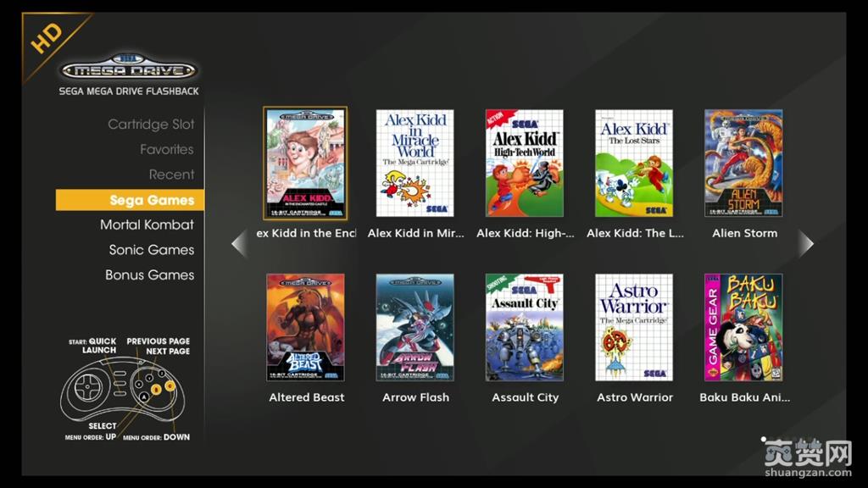Go to previous page with left arrow
This screenshot has height=488, width=868.
tap(239, 244)
